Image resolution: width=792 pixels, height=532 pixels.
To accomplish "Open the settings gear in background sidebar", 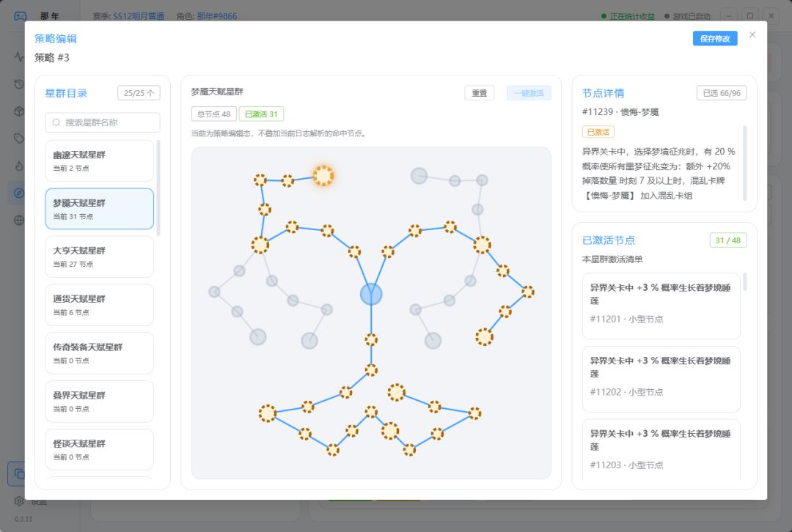I will (18, 500).
